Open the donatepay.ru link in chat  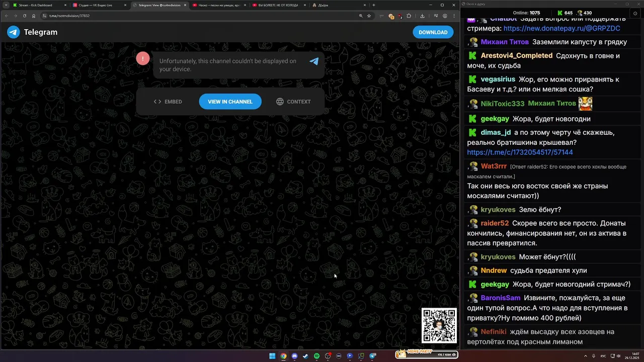click(561, 29)
